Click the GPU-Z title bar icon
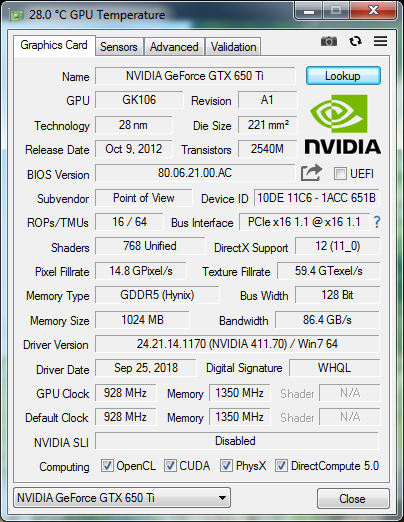 click(x=16, y=15)
